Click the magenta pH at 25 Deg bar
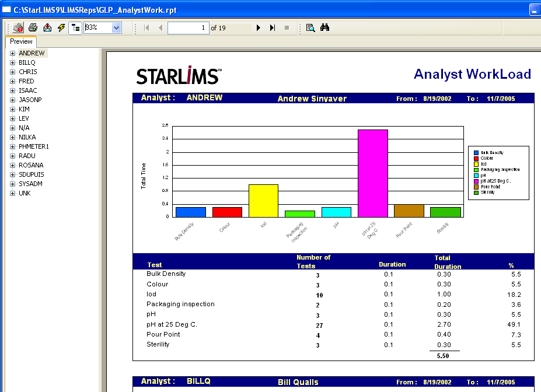Screen dimensions: 541x392 372,173
